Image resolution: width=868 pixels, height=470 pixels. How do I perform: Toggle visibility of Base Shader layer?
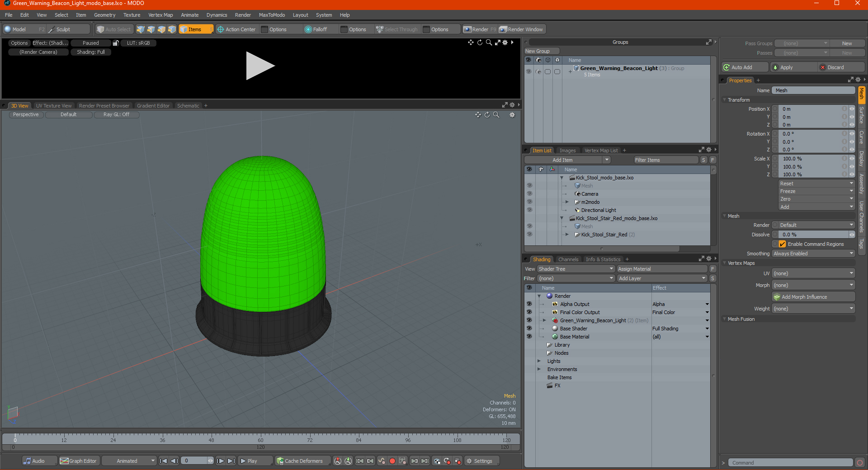(x=529, y=329)
